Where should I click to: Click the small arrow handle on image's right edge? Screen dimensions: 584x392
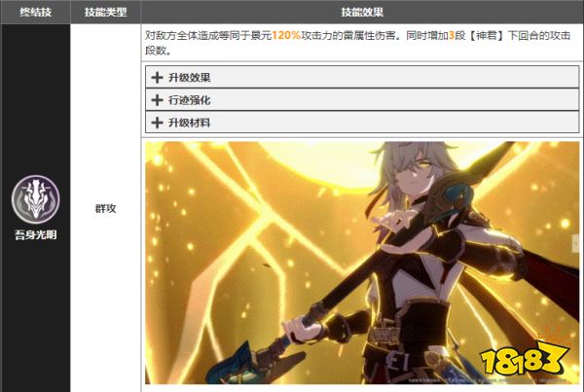point(576,244)
